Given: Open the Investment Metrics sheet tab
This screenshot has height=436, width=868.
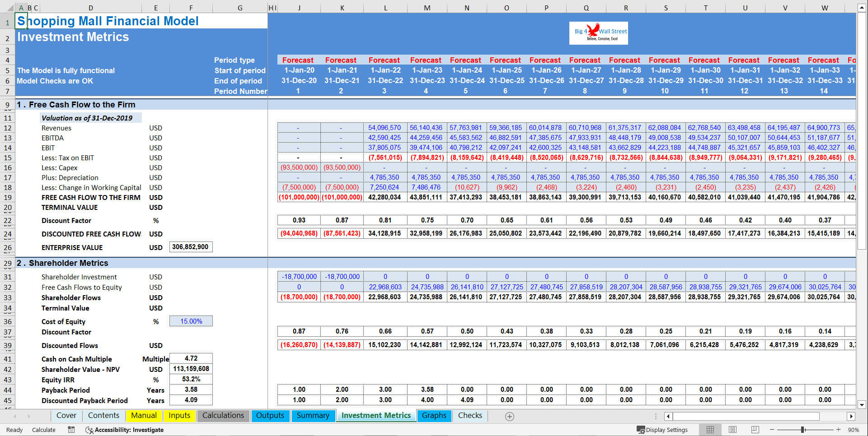Looking at the screenshot, I should click(x=376, y=415).
